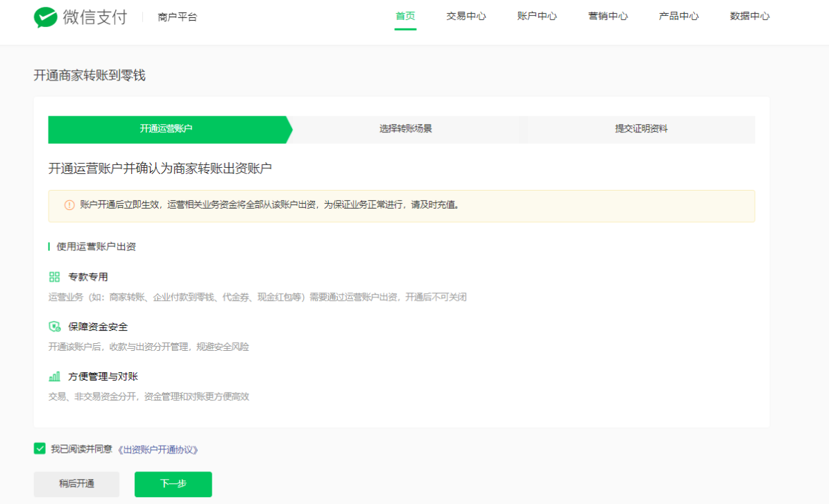Open the 交易中心 menu

[x=465, y=17]
